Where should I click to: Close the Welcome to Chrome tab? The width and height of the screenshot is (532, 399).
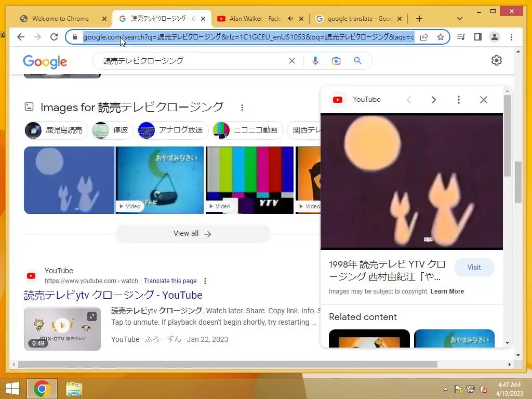click(104, 19)
